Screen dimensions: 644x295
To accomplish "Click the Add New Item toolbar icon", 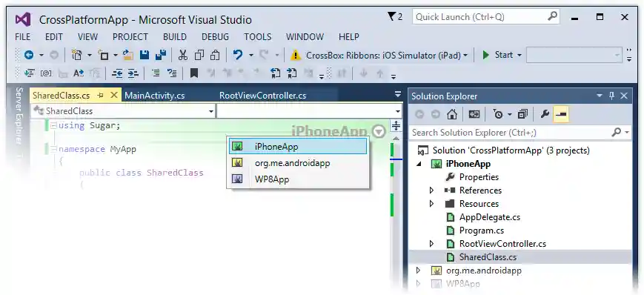I will [x=103, y=55].
